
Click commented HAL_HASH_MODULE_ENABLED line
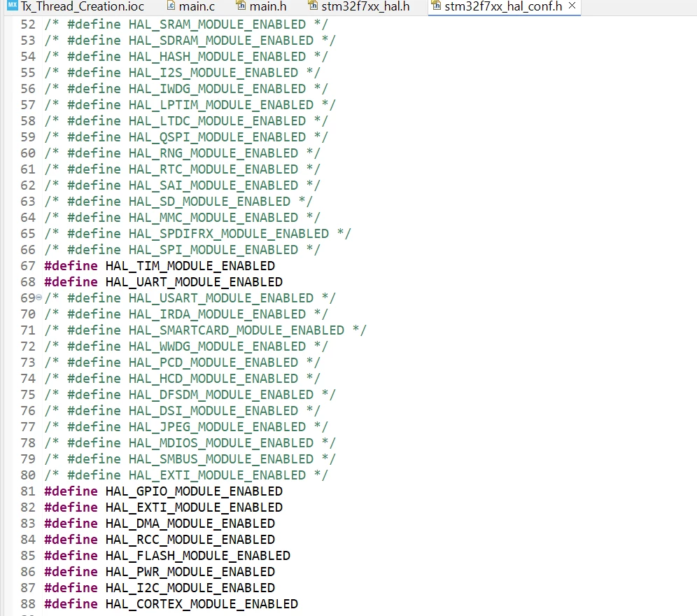point(186,57)
